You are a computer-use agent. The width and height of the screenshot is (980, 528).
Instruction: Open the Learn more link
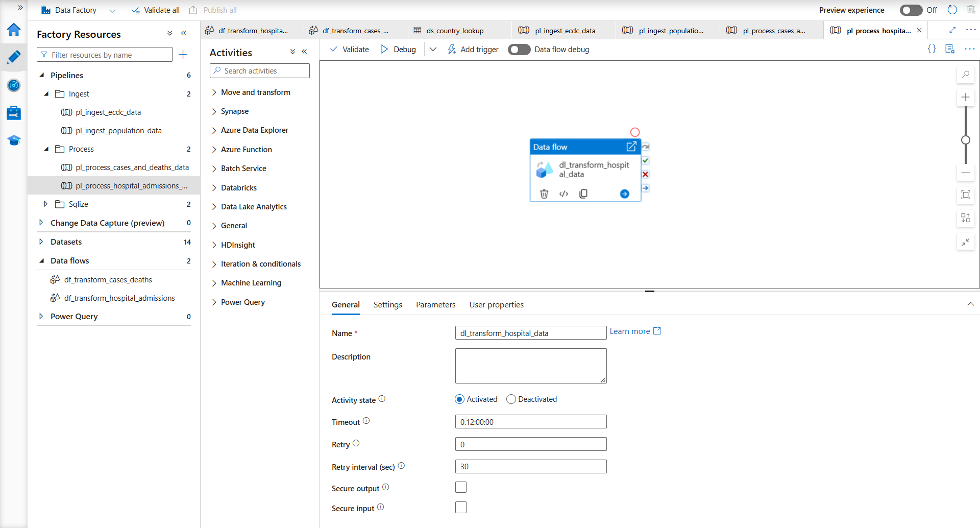(635, 331)
